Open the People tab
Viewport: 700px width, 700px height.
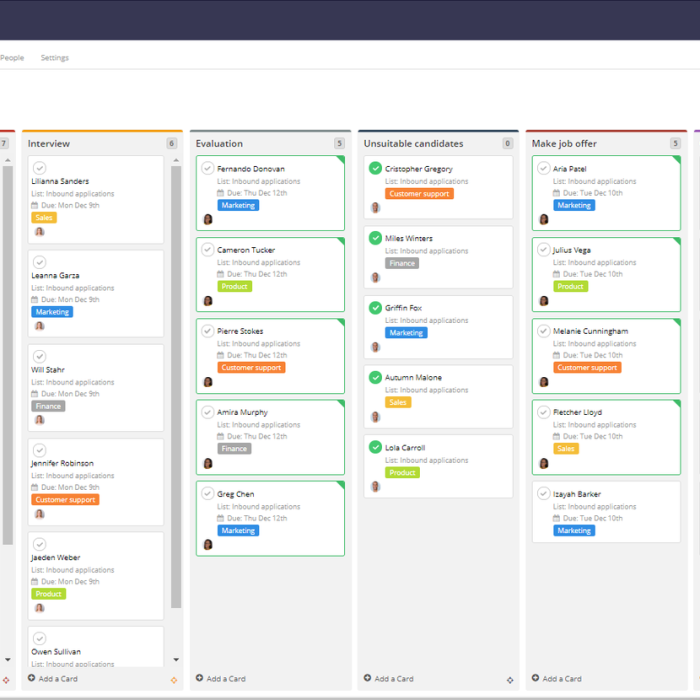coord(12,58)
